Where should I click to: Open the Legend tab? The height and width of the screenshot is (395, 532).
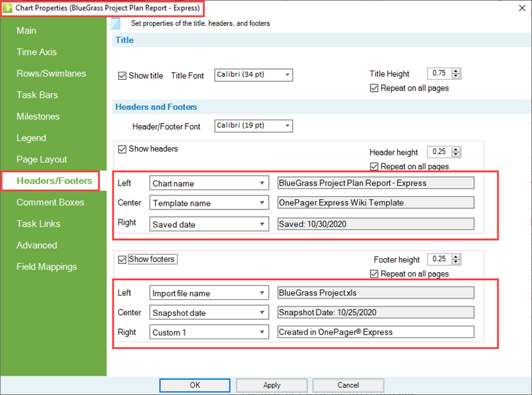point(31,138)
